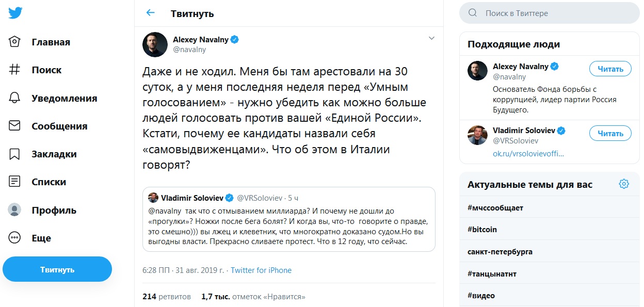Select the #bitcoin trending topic
Screen dimensions: 644x307
tap(482, 230)
